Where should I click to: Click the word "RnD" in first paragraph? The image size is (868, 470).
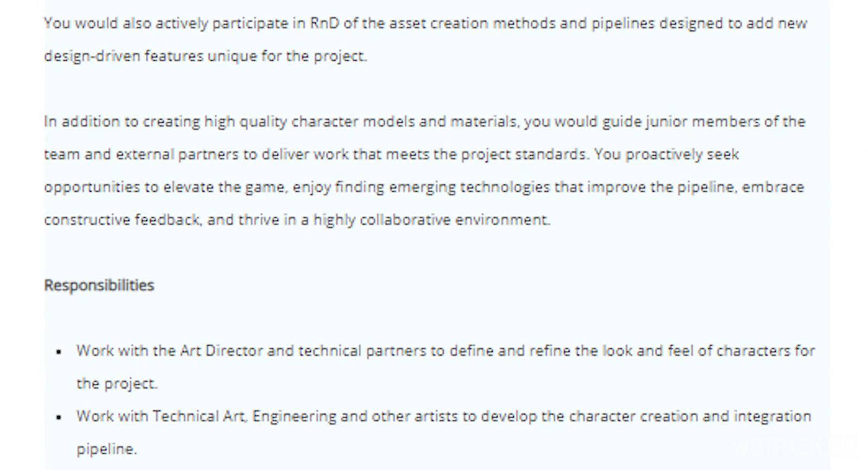click(324, 23)
